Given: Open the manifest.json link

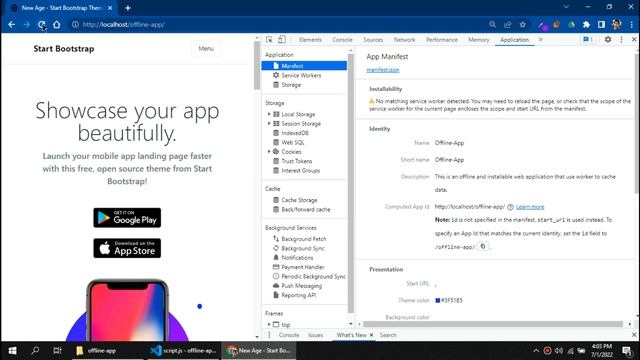Looking at the screenshot, I should point(383,70).
